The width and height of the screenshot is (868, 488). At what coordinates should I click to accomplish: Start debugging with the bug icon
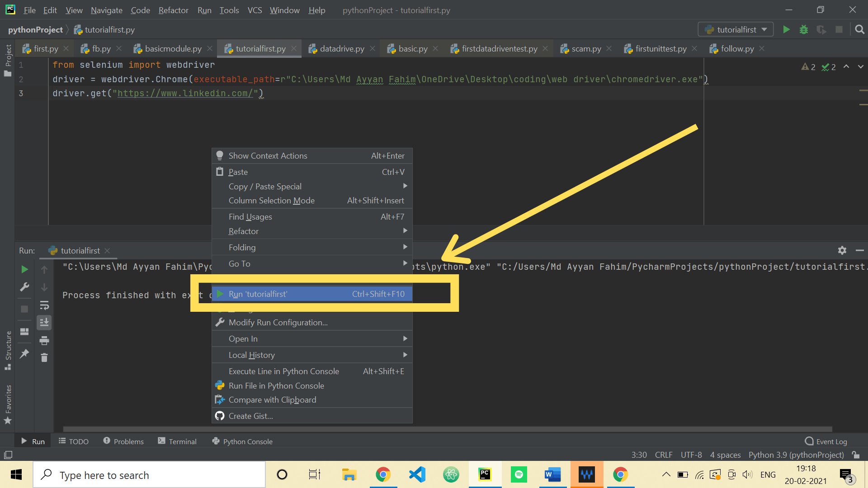804,29
